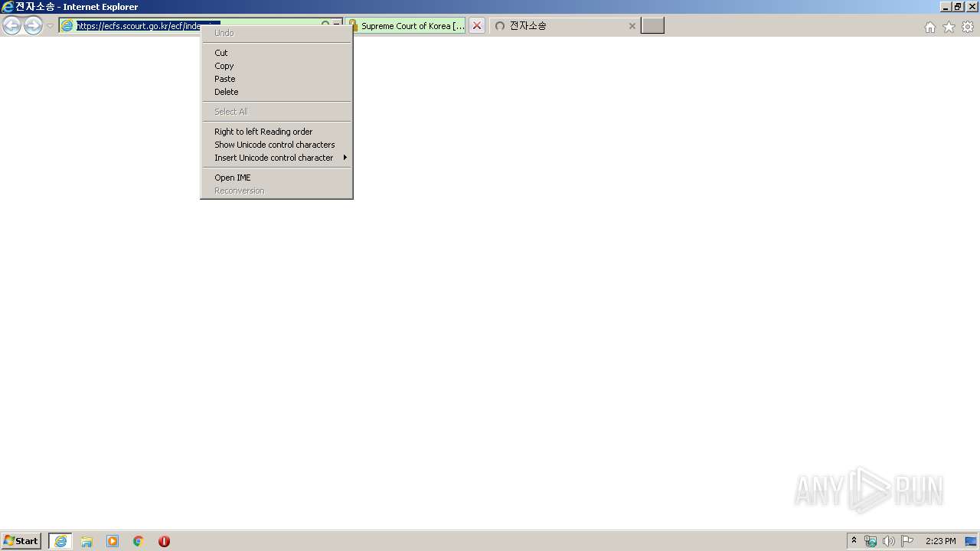Minimize the Internet Explorer window
Viewport: 980px width, 551px height.
(x=946, y=7)
